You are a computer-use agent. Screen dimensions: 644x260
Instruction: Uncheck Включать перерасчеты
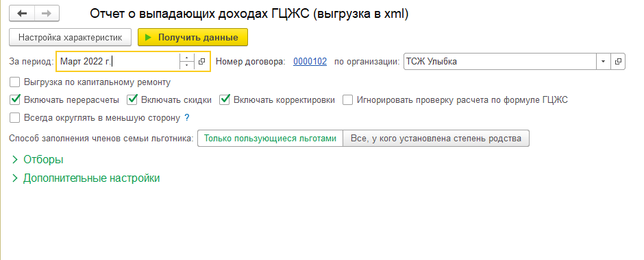15,100
